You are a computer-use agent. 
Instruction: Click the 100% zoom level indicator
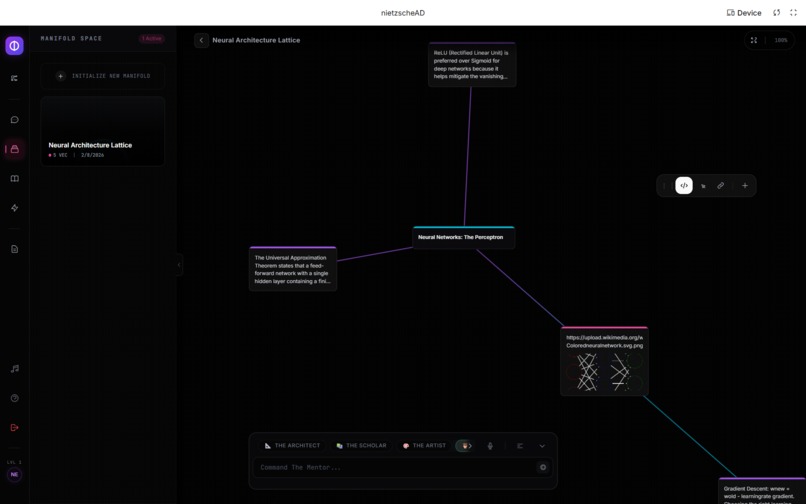point(781,40)
